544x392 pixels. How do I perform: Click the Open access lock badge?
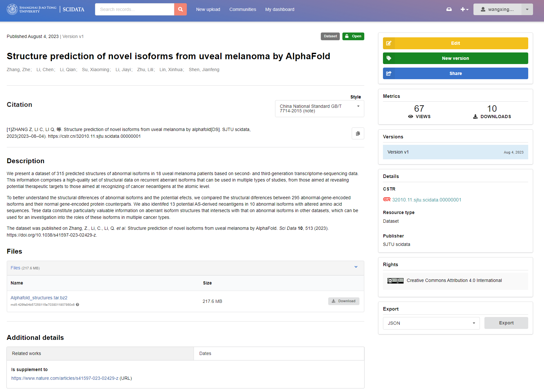[353, 36]
